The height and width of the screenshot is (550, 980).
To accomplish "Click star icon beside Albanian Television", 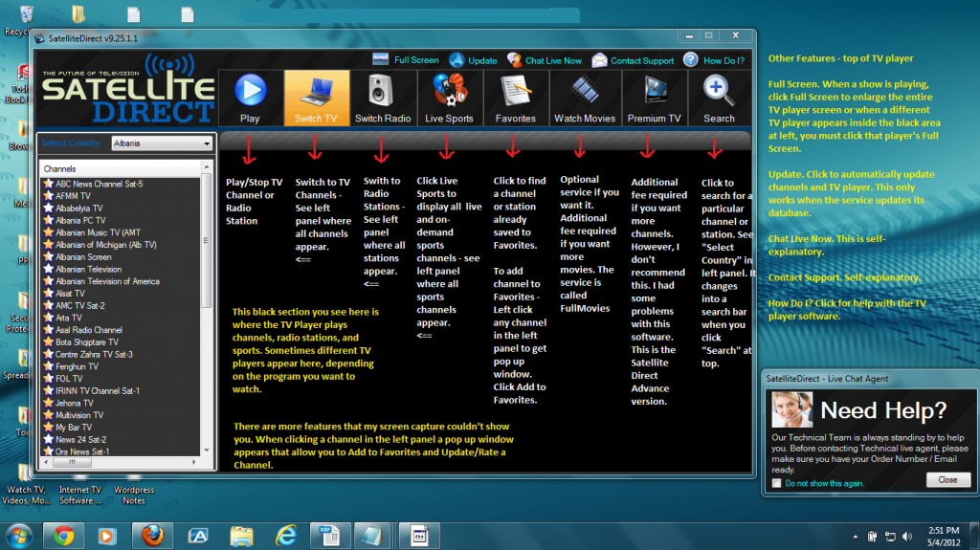I will (x=48, y=269).
